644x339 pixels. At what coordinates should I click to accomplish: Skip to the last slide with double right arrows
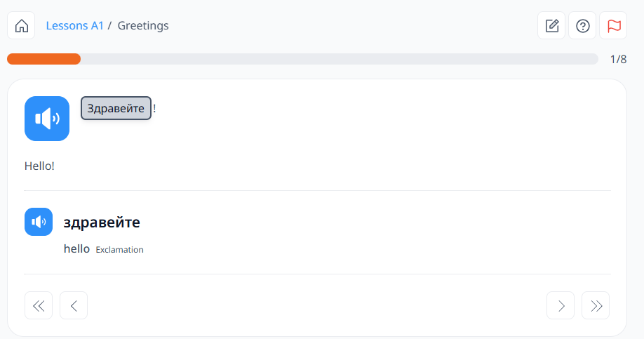click(596, 305)
